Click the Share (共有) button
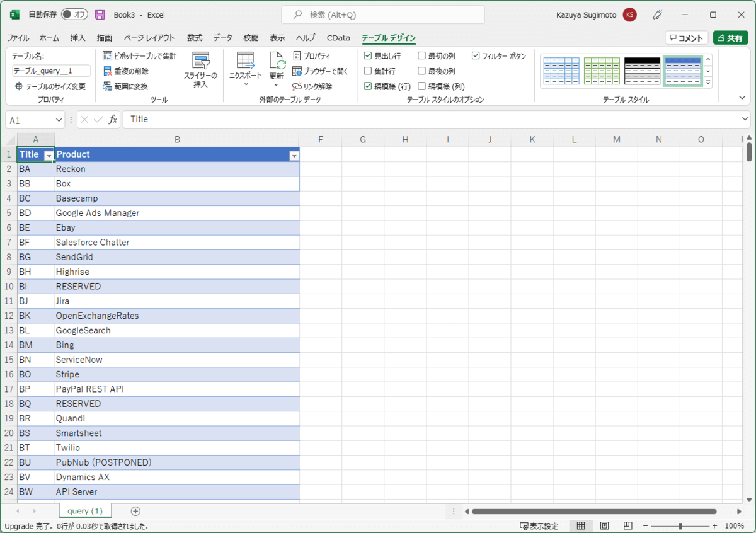Viewport: 756px width, 533px height. (730, 38)
